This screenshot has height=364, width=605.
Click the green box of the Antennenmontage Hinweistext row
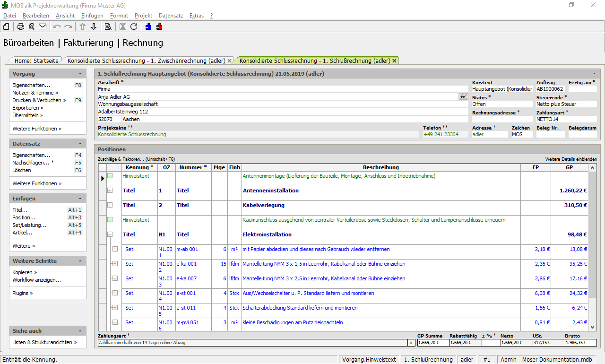click(110, 176)
